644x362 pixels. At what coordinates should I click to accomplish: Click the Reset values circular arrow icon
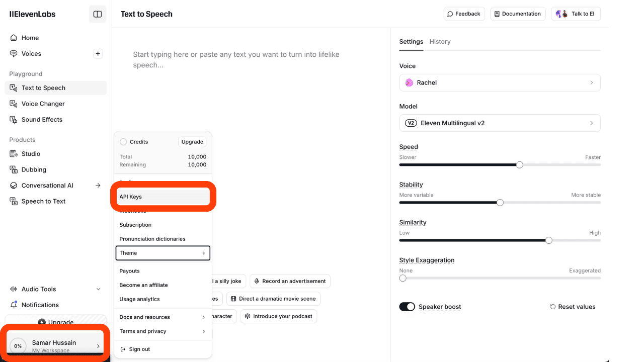[553, 307]
